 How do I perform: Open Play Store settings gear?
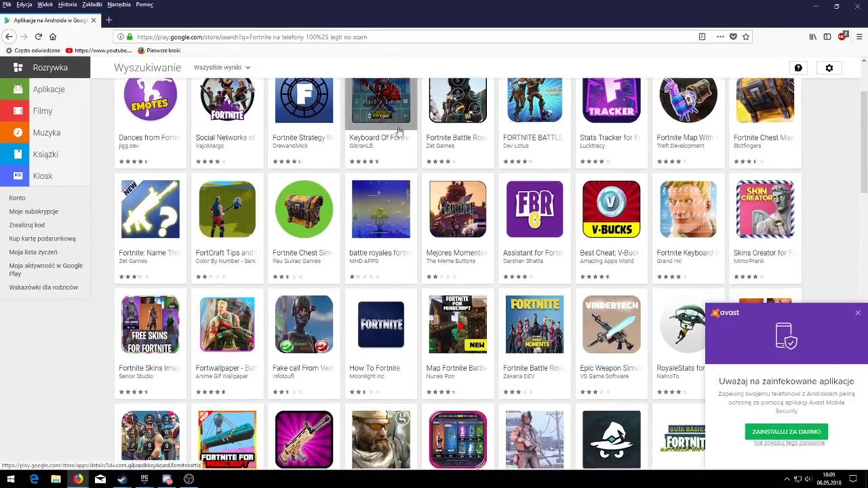coord(829,68)
